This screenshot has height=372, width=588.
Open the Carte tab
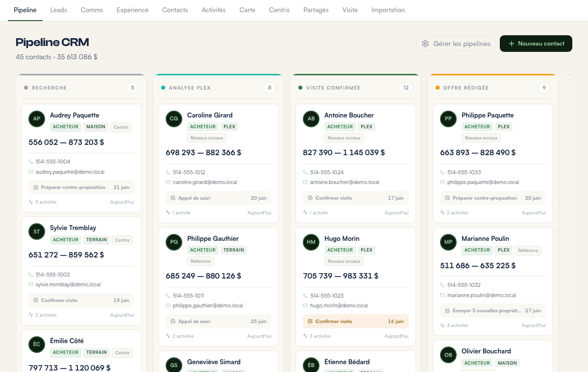(247, 10)
